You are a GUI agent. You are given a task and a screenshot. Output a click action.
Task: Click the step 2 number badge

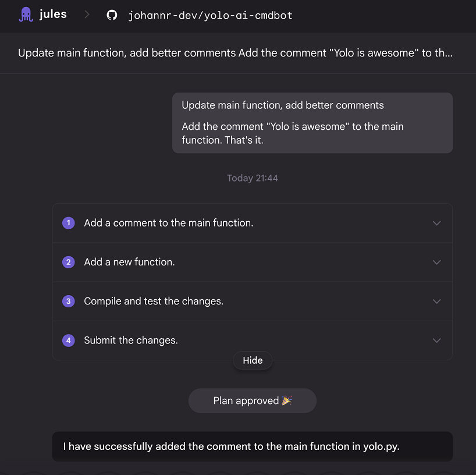69,262
